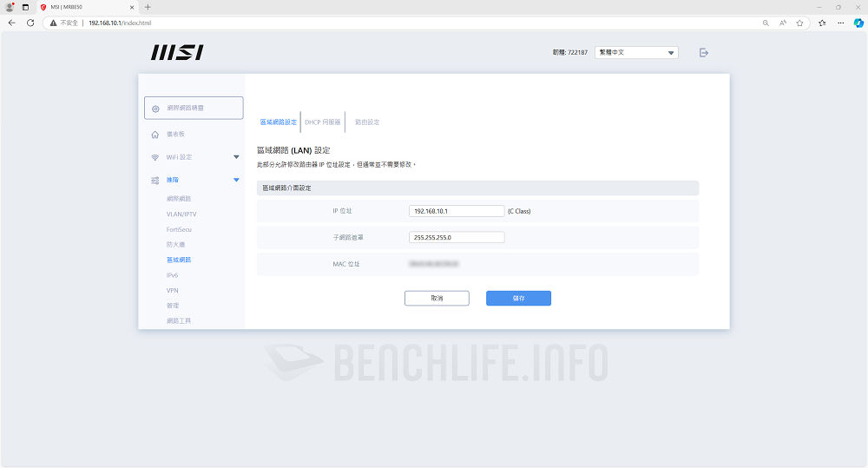The width and height of the screenshot is (868, 468).
Task: Restore down the browser window
Action: tap(838, 7)
